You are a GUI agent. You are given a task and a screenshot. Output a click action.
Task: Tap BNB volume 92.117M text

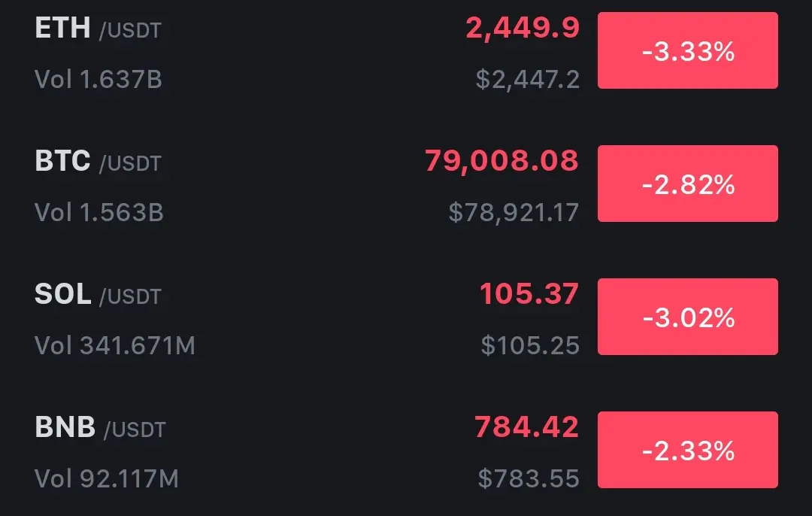pyautogui.click(x=107, y=478)
